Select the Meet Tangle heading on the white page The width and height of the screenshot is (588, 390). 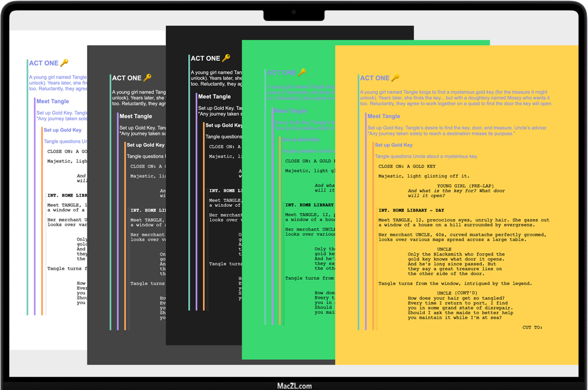(53, 102)
